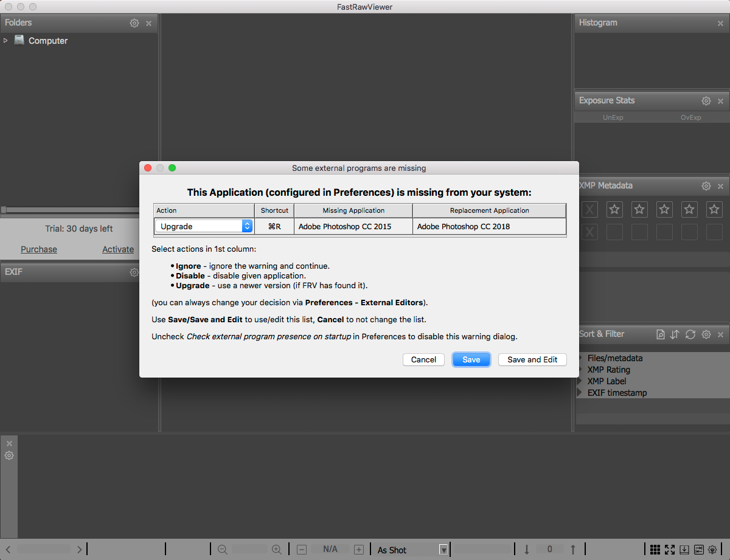The width and height of the screenshot is (730, 560).
Task: Click the zoom in magnifier icon
Action: tap(277, 550)
